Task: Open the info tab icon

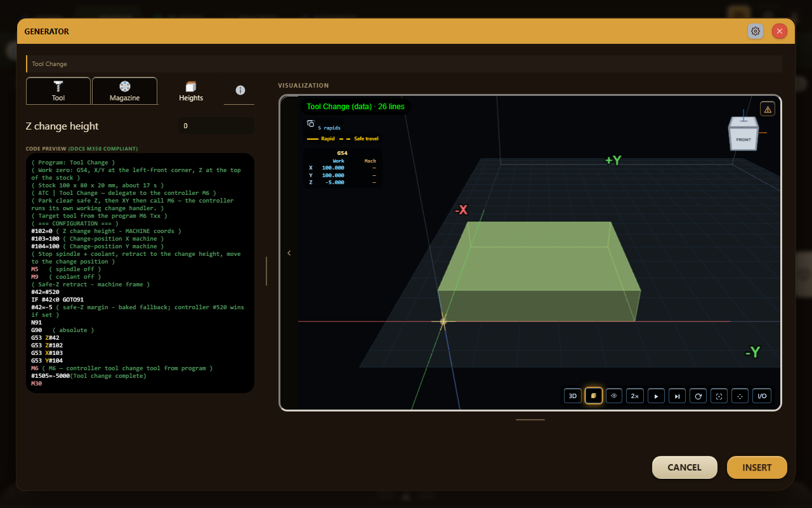Action: click(x=240, y=90)
